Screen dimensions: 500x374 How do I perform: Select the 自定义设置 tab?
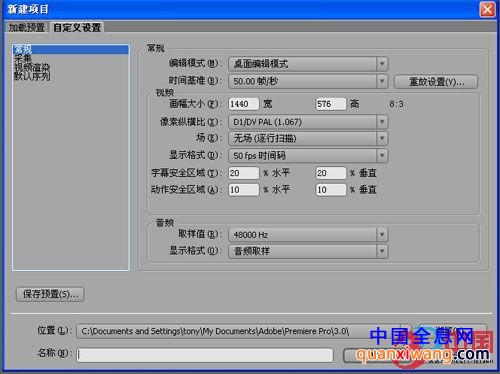[x=77, y=27]
